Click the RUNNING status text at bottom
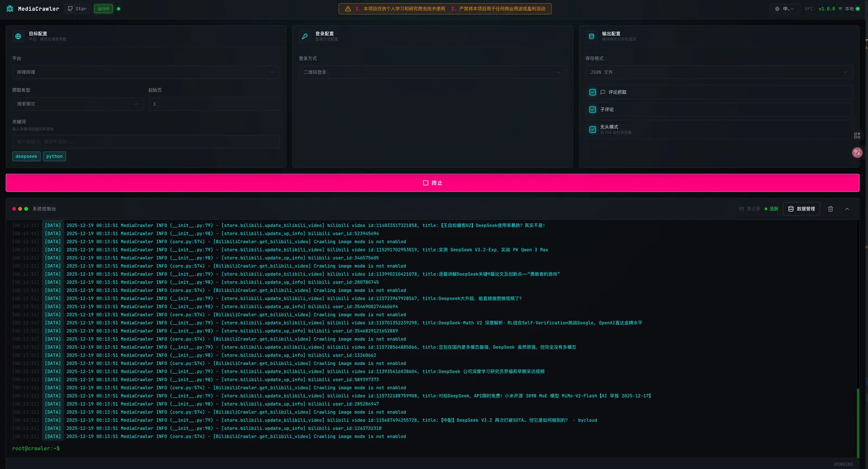The width and height of the screenshot is (868, 469). point(844,465)
